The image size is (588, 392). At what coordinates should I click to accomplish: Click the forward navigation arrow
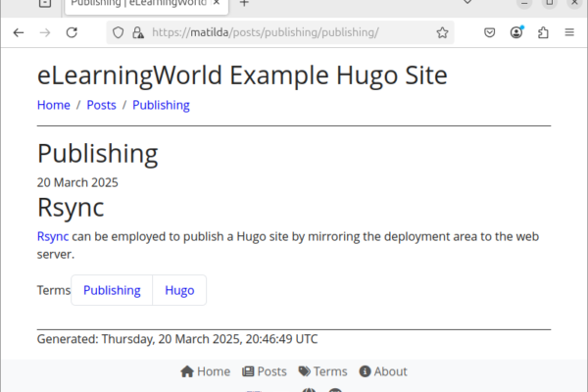coord(45,32)
